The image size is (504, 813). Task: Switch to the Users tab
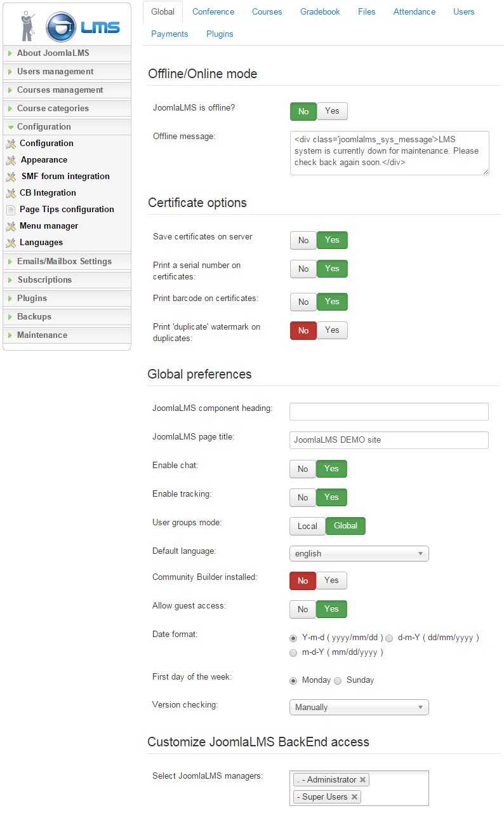[464, 12]
